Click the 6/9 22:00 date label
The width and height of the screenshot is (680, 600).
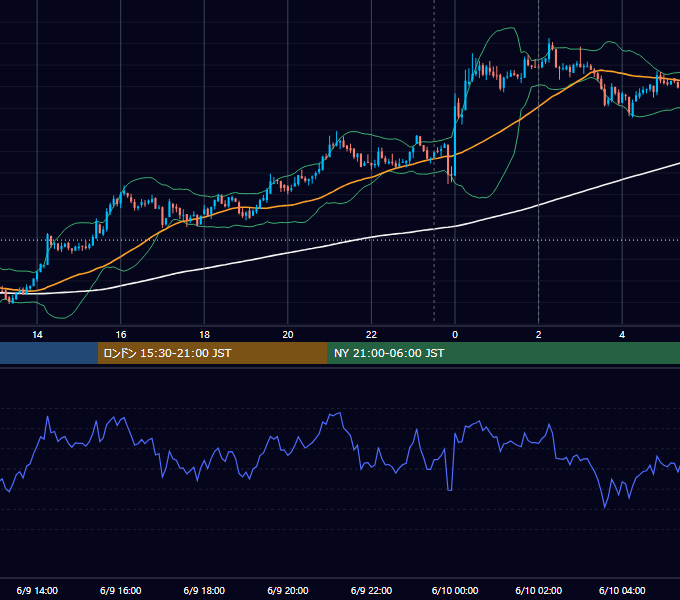[371, 590]
